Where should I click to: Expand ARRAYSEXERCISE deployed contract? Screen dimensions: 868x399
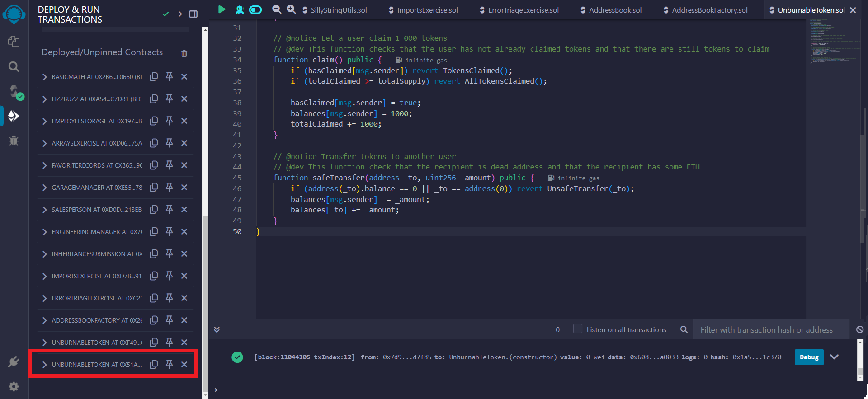click(x=44, y=143)
